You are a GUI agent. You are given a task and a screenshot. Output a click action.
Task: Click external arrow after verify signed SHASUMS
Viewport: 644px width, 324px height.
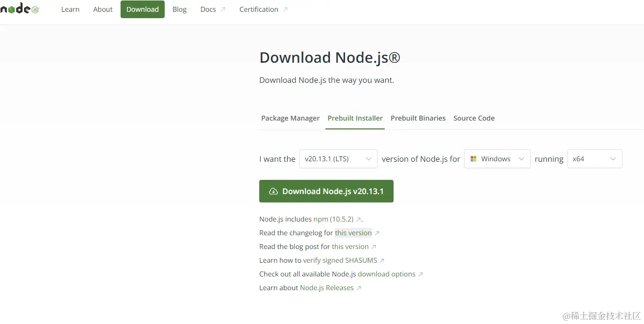pos(382,261)
